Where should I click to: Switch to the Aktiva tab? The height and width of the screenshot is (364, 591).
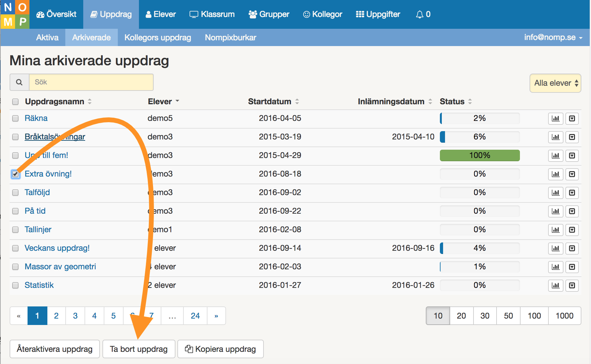click(x=47, y=37)
